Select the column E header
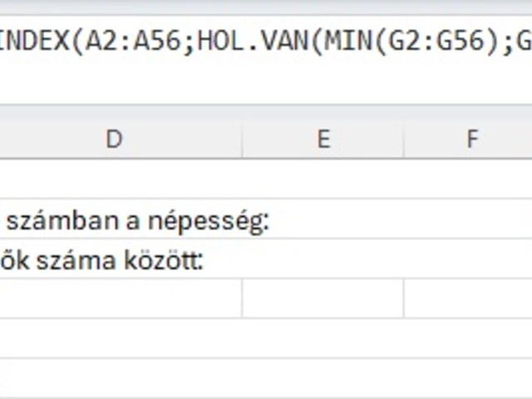 [323, 139]
